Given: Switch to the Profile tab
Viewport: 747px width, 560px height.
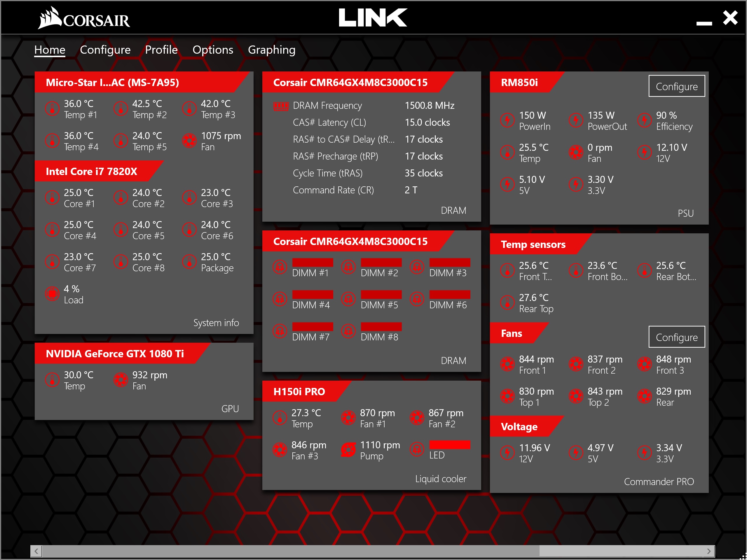Looking at the screenshot, I should click(161, 50).
